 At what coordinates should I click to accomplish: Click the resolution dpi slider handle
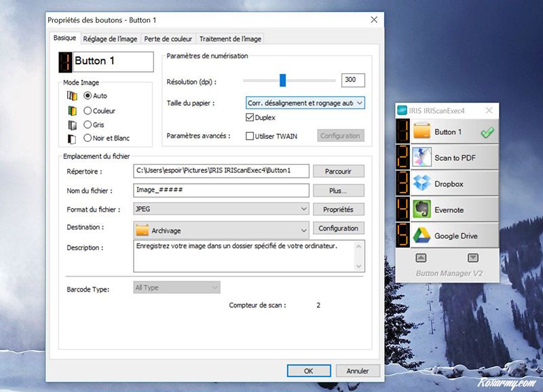[282, 81]
